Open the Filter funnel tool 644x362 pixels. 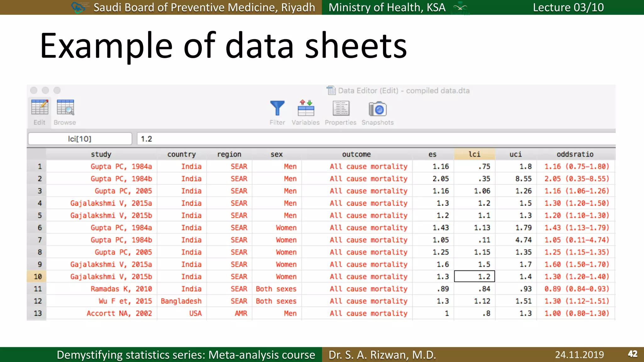click(277, 108)
